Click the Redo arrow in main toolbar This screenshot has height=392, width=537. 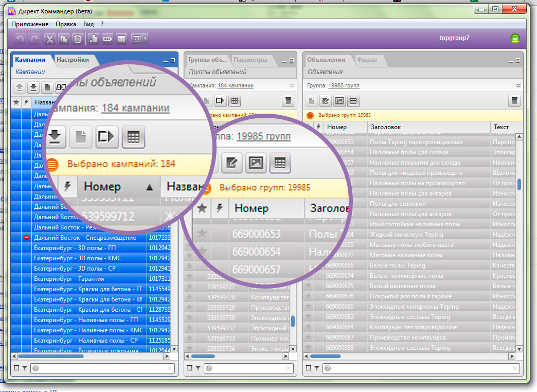click(34, 39)
